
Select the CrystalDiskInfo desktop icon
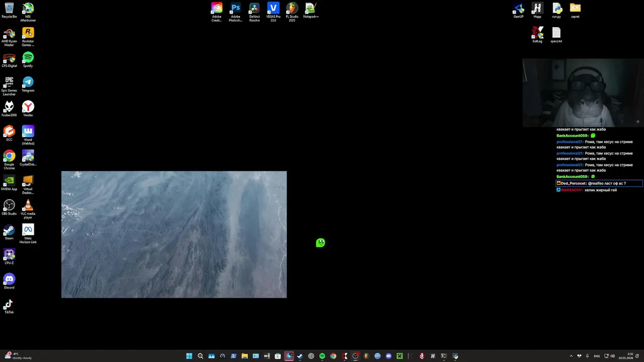tap(28, 158)
